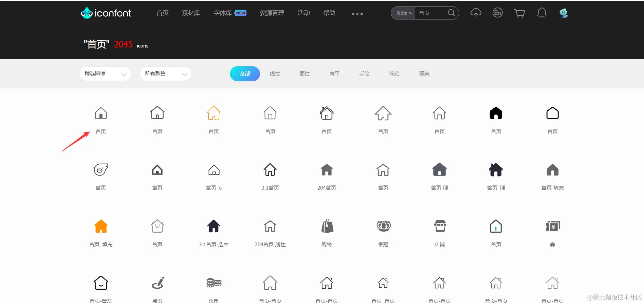Open the shopping cart in the header
644x303 pixels.
519,13
